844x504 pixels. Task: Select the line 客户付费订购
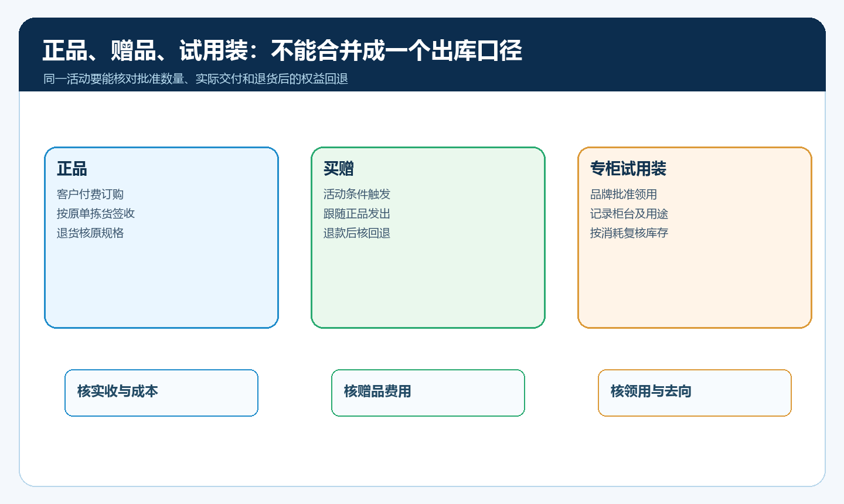90,194
